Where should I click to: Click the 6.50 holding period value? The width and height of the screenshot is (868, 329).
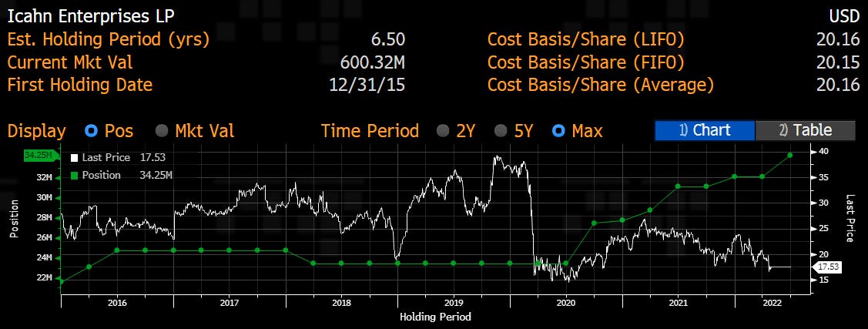388,39
